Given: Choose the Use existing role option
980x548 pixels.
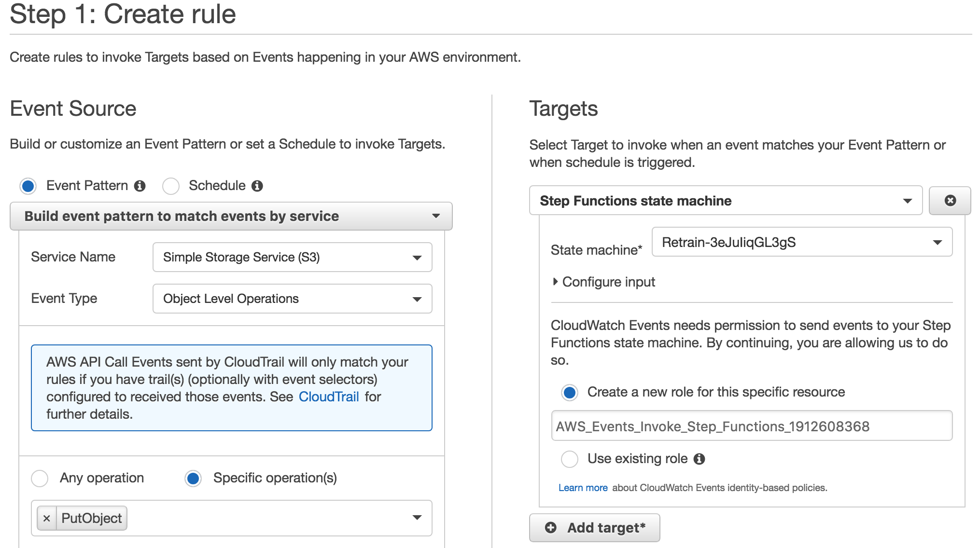Looking at the screenshot, I should pyautogui.click(x=570, y=459).
